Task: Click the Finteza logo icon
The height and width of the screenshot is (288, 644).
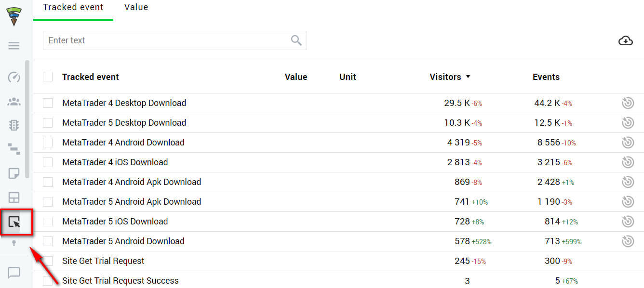Action: pyautogui.click(x=14, y=16)
